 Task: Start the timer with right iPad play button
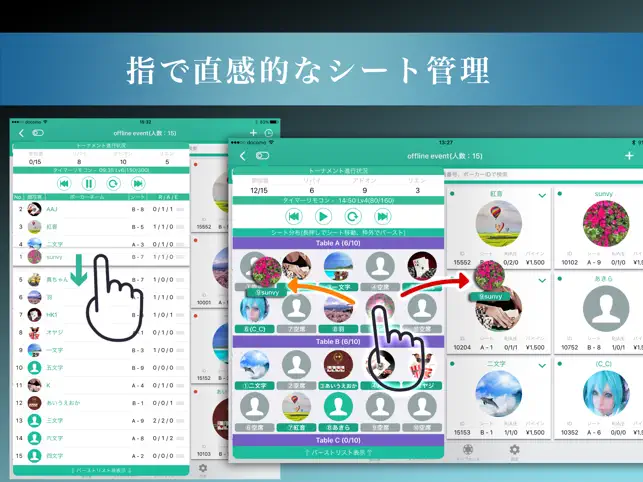point(323,216)
